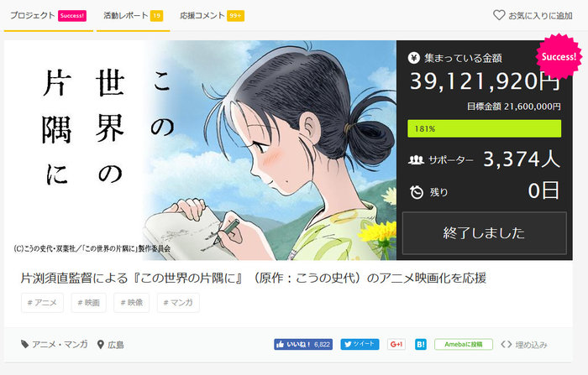The width and height of the screenshot is (588, 375).
Task: Select the #マンガ hashtag
Action: pyautogui.click(x=178, y=303)
